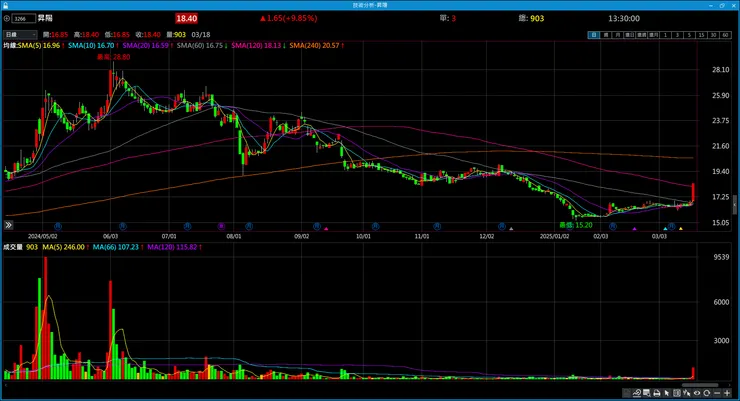Click the horizontal scrollbar thumb below volume chart
Image resolution: width=740 pixels, height=401 pixels.
click(700, 385)
